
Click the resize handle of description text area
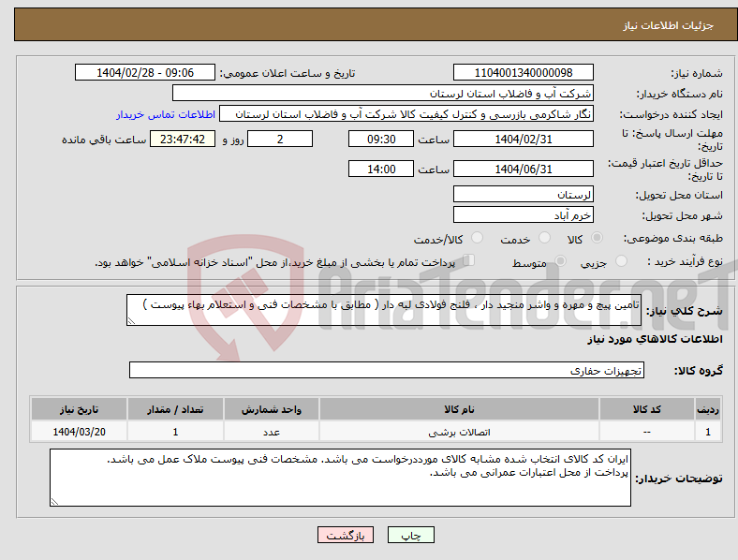coord(131,321)
